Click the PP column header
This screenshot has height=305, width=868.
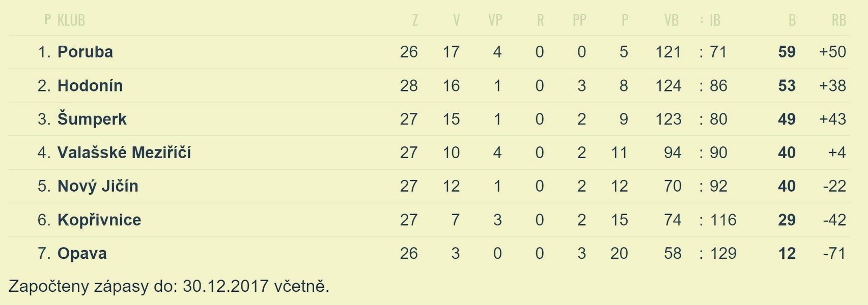579,20
